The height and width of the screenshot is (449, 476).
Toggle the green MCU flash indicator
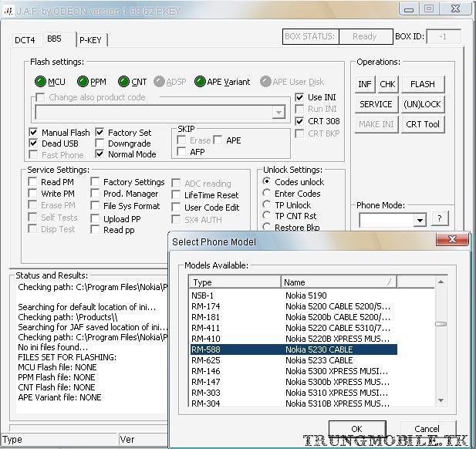40,82
